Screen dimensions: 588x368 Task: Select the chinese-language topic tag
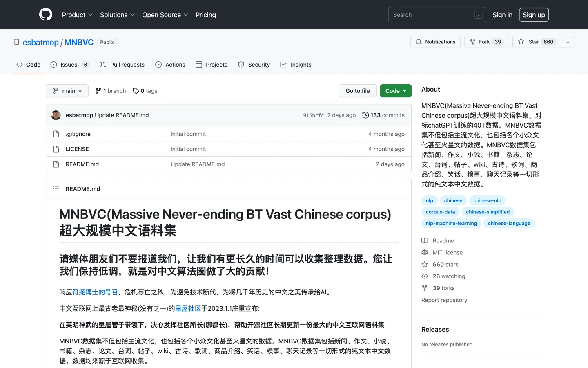(x=509, y=223)
